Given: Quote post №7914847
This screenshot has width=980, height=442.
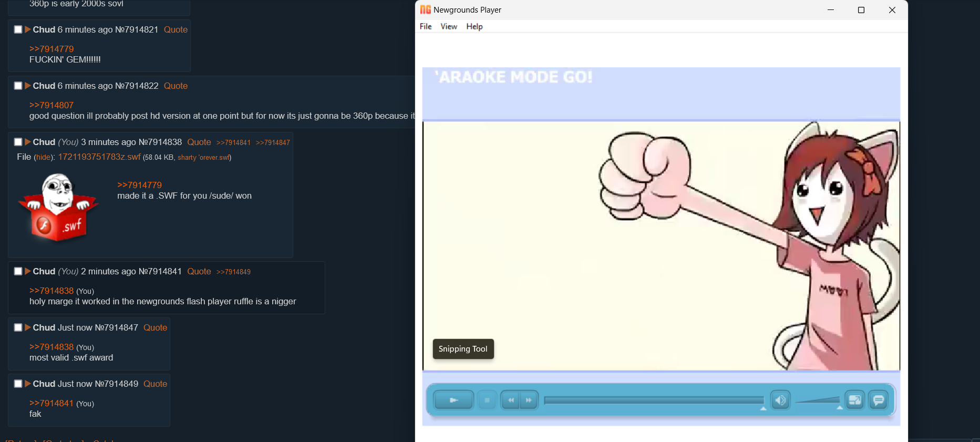Looking at the screenshot, I should pos(156,327).
